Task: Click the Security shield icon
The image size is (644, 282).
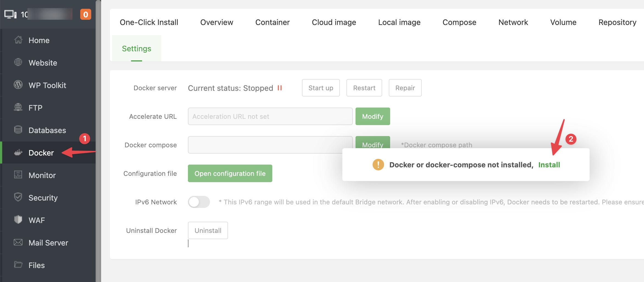Action: [18, 197]
